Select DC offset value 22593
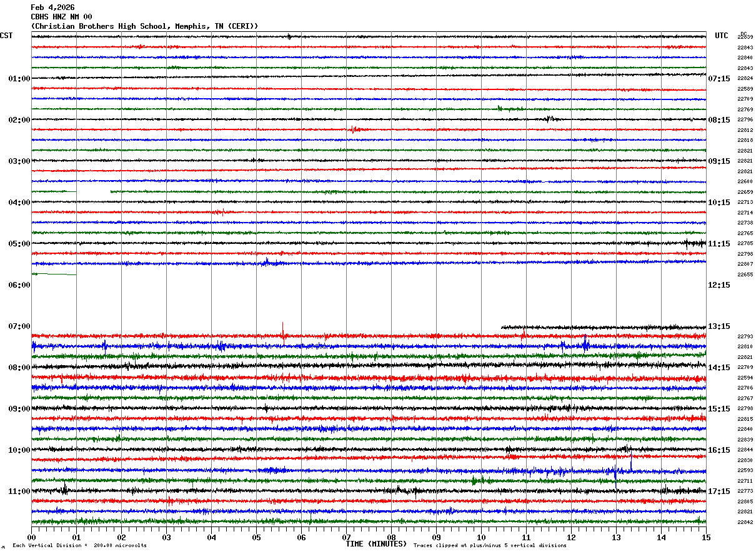The image size is (756, 554). [745, 471]
